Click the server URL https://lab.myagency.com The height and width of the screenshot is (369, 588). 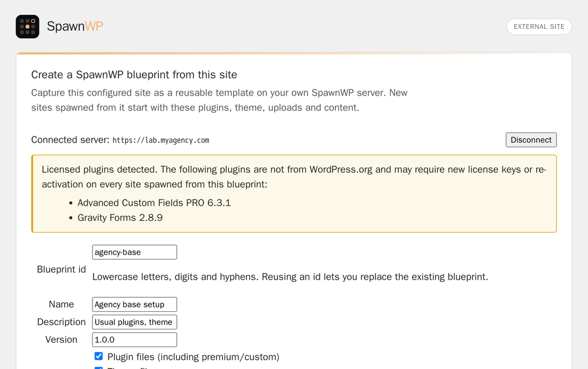(161, 140)
